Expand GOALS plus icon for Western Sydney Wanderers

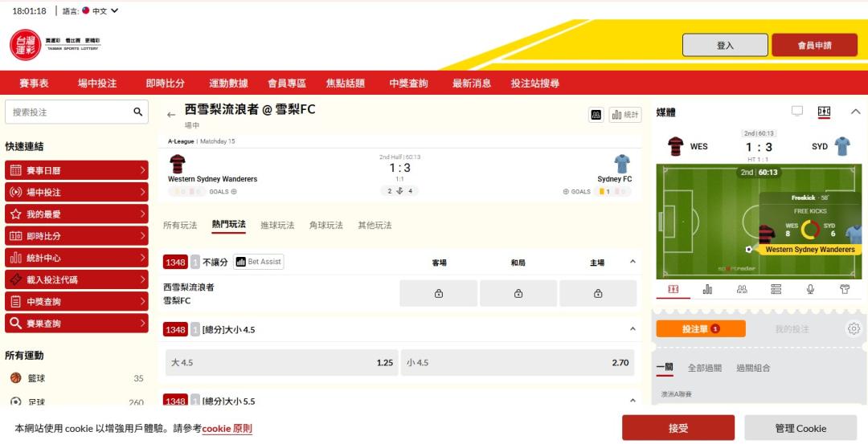pos(234,192)
